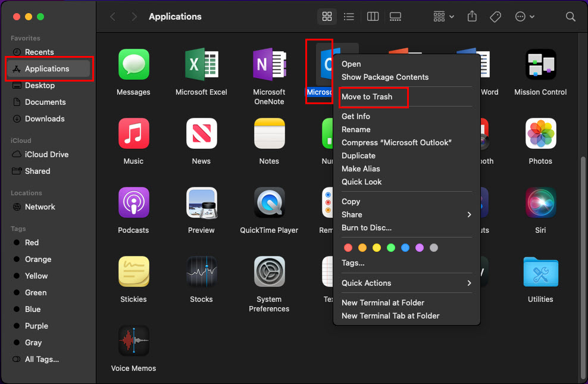Choose Make Alias
This screenshot has width=588, height=384.
point(406,169)
